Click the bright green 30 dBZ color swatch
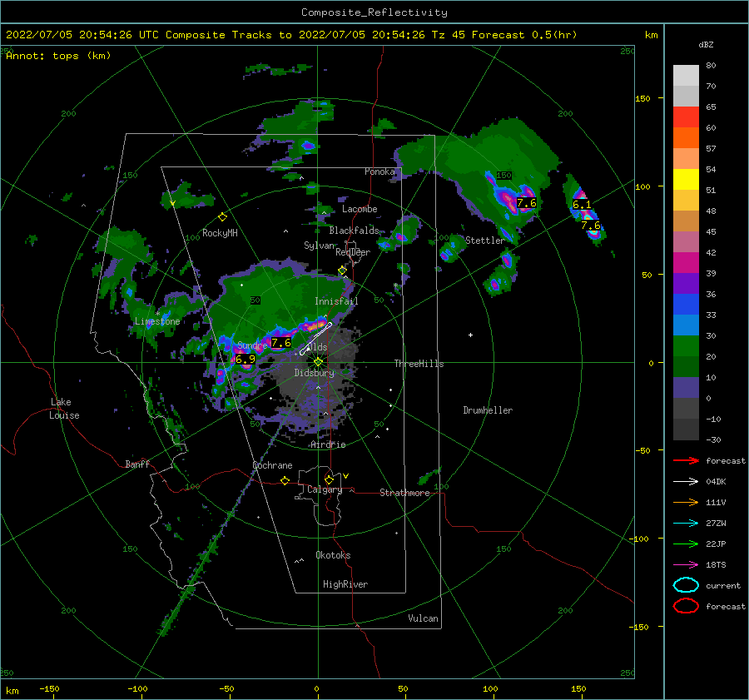The image size is (749, 700). [x=686, y=345]
